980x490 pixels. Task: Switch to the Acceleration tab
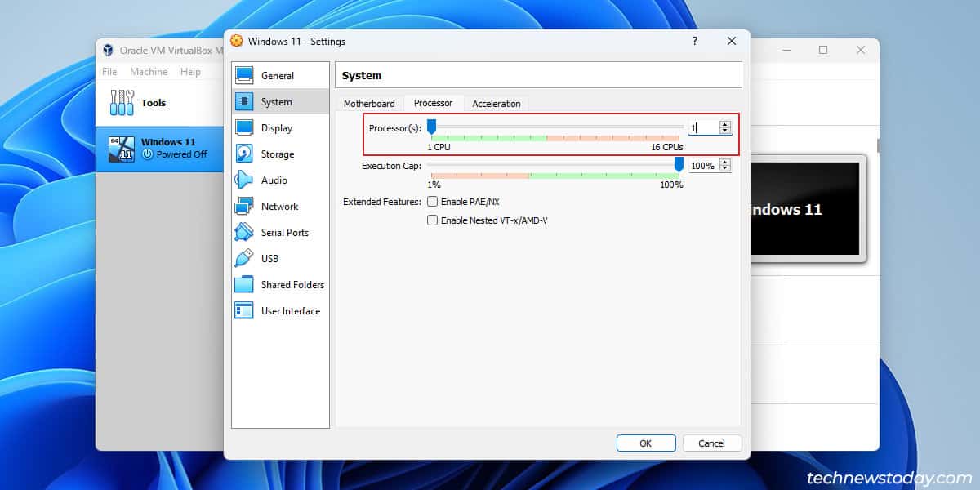point(497,104)
